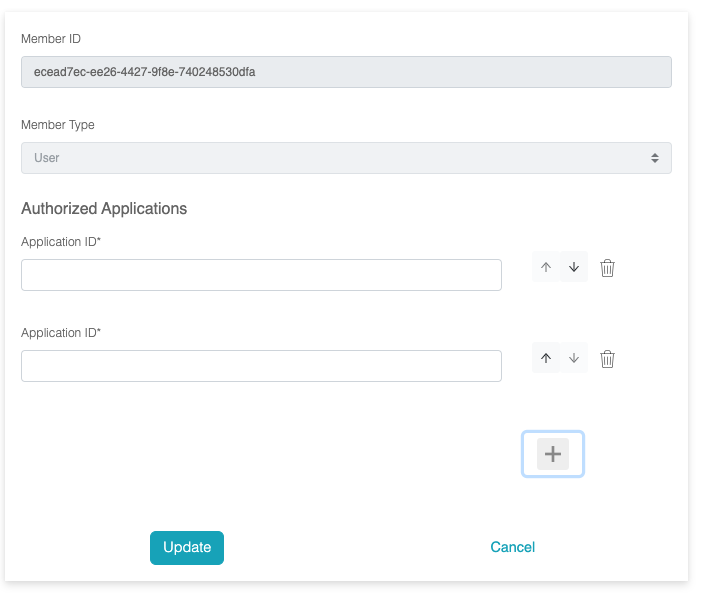Click the first Application ID move-up arrow
The image size is (701, 595).
point(545,267)
